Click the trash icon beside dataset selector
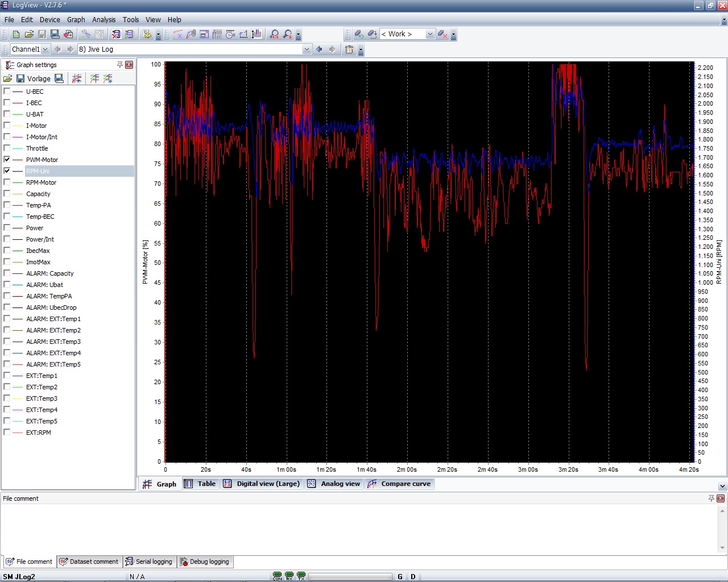Screen dimensions: 728x582 (349, 49)
